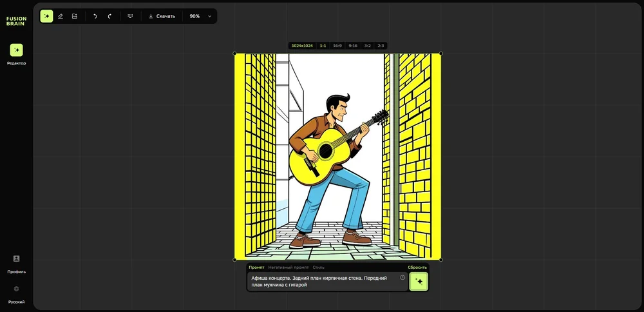Select the 1:1 aspect ratio
Screen dimensions: 644x312
(x=323, y=46)
